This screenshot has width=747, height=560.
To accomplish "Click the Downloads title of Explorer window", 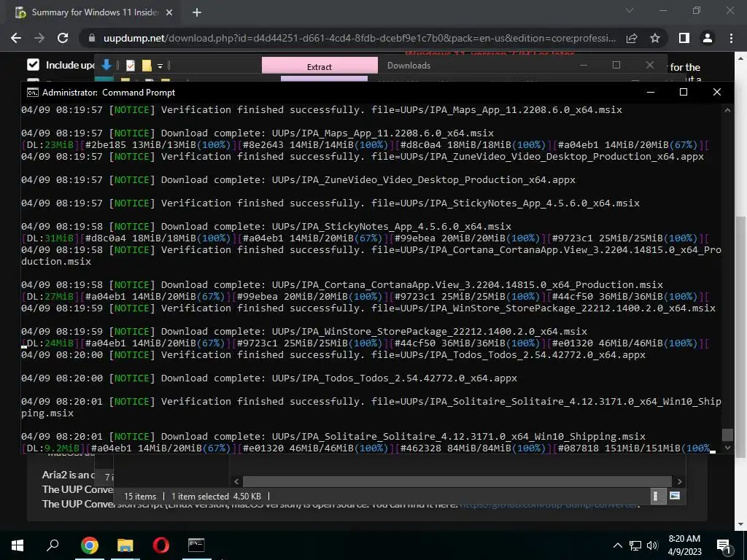I will [x=409, y=66].
